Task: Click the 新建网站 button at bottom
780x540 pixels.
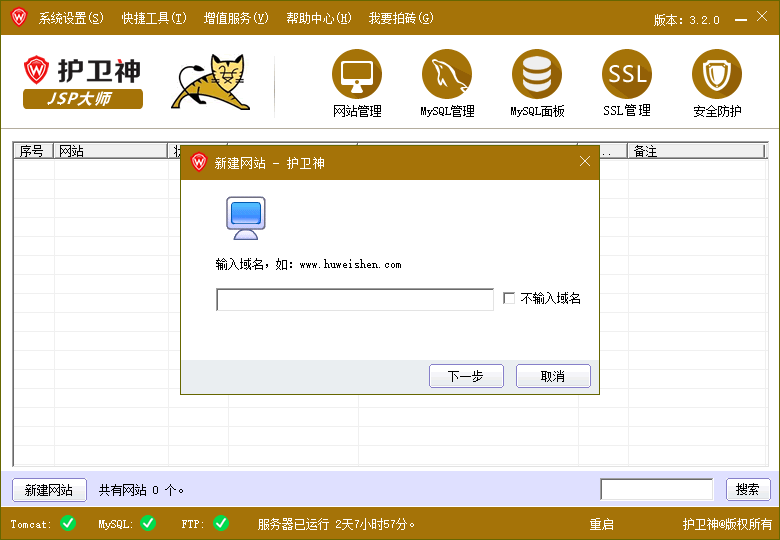Action: click(x=49, y=490)
